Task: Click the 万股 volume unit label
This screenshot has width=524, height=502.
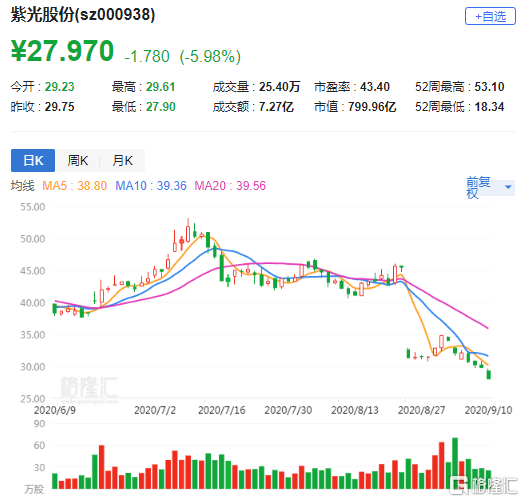Action: point(34,490)
